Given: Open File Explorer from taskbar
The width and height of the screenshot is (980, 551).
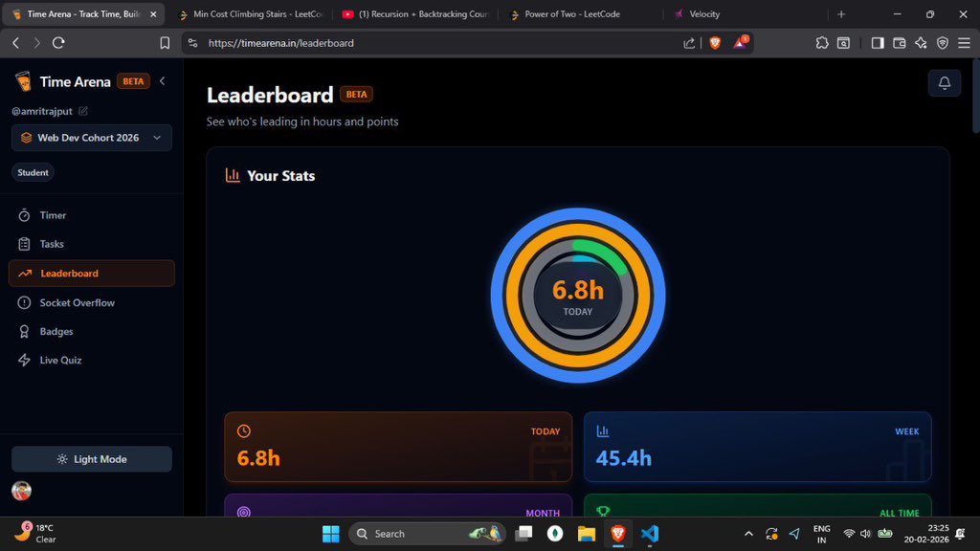Looking at the screenshot, I should pos(587,534).
